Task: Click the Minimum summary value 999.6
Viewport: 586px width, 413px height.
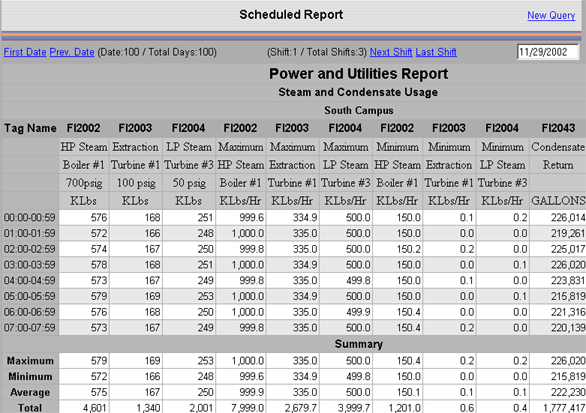Action: [252, 376]
